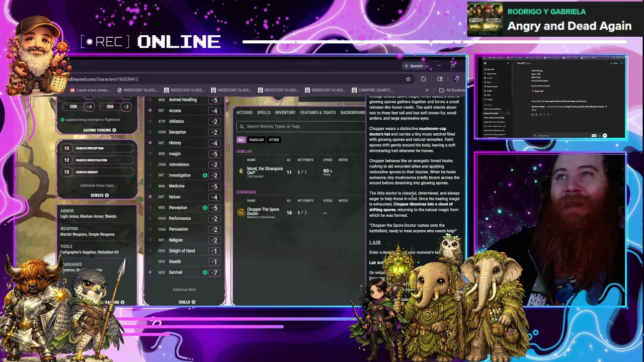Click the advantage icon on Investigation
Image resolution: width=644 pixels, height=362 pixels.
click(205, 175)
